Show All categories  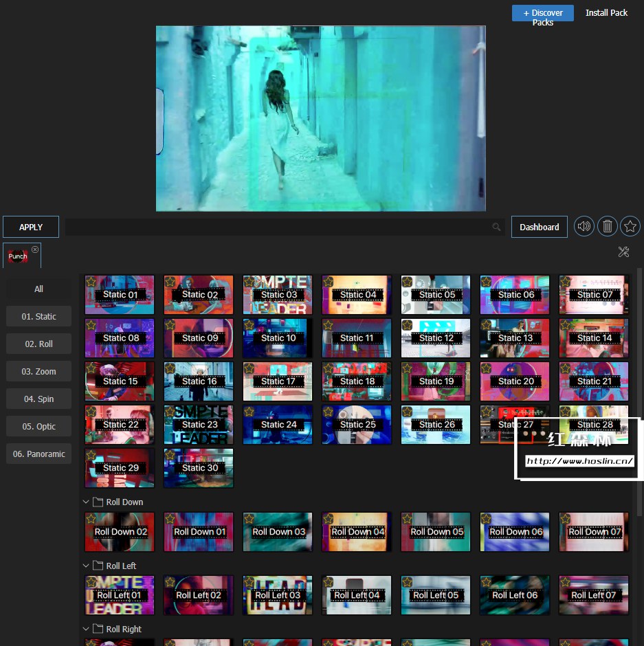click(x=38, y=289)
